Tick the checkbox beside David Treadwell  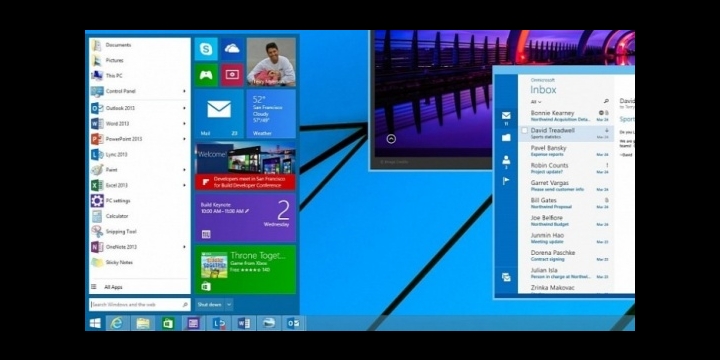tap(524, 131)
